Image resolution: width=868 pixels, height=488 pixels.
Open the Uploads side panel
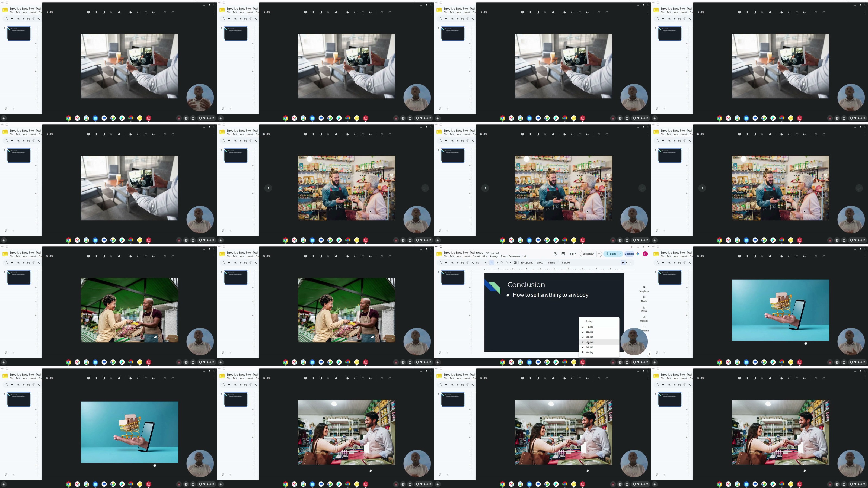[x=644, y=318]
